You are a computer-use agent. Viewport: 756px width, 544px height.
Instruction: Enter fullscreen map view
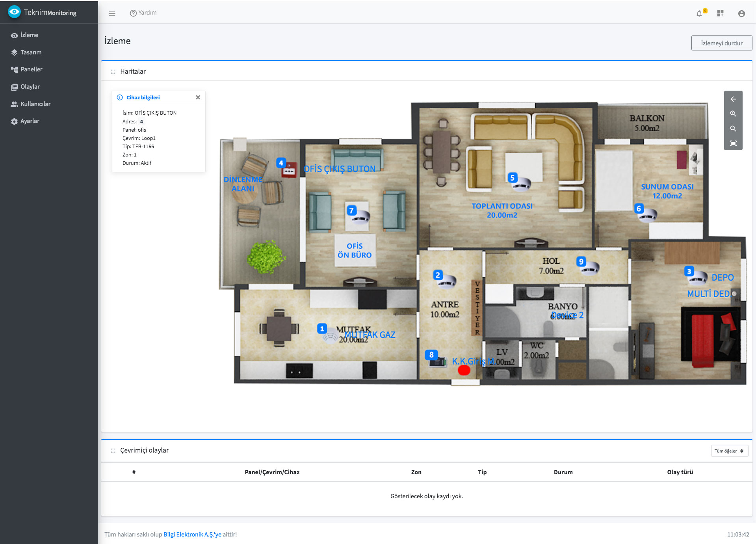click(733, 143)
